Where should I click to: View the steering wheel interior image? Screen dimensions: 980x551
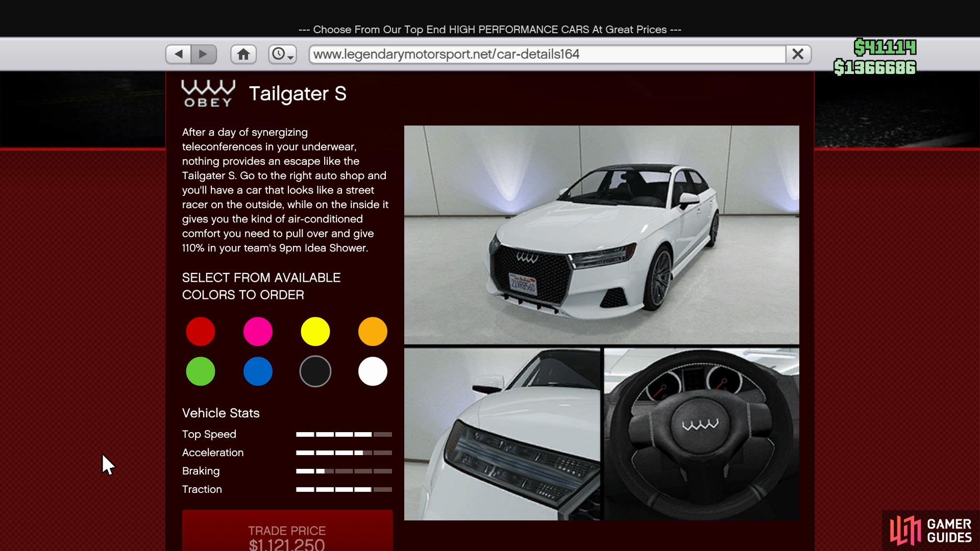click(x=702, y=434)
